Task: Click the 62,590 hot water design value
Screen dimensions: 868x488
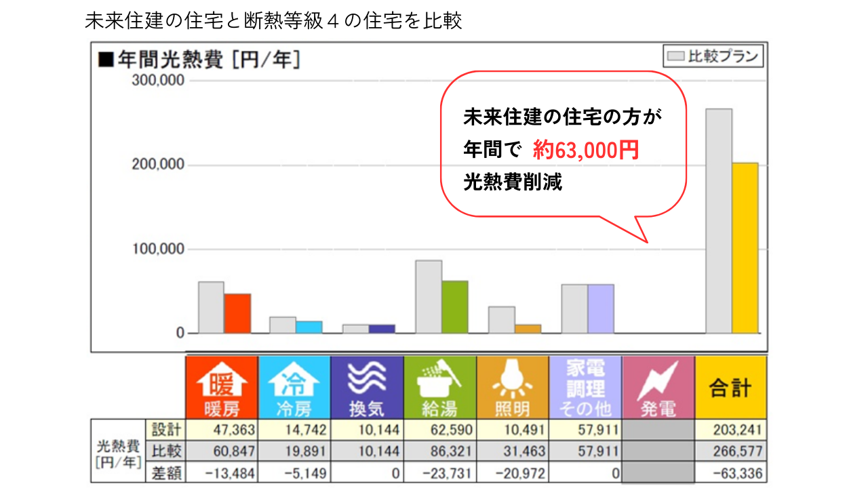Action: coord(451,430)
